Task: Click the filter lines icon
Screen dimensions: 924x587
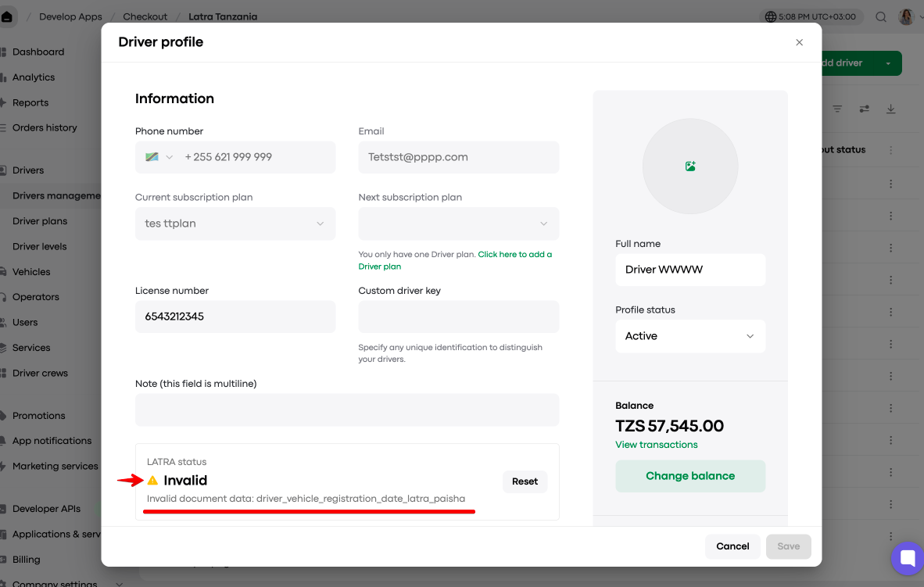Action: (837, 109)
